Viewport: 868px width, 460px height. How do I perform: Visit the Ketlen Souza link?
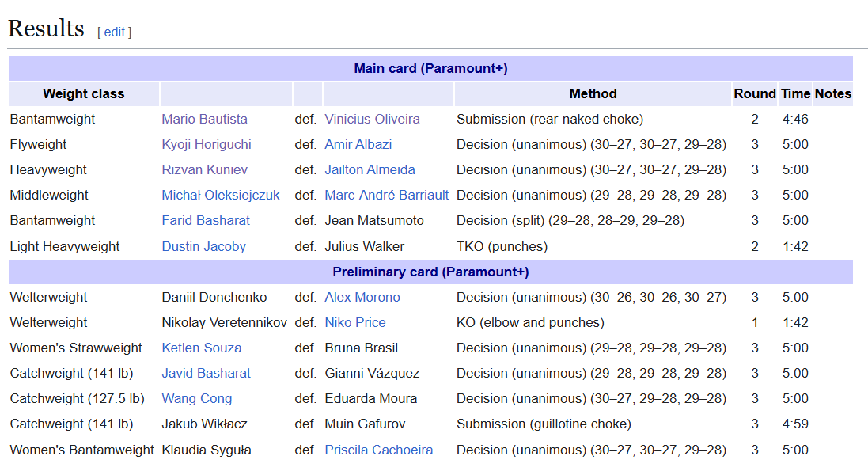(x=202, y=348)
